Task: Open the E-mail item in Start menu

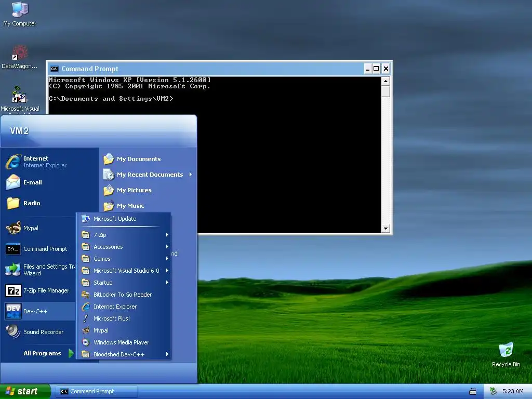Action: tap(50, 182)
